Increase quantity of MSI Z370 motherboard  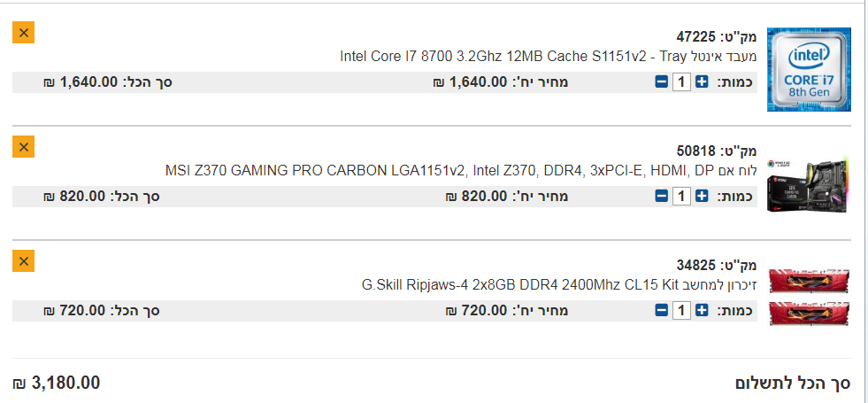(702, 197)
